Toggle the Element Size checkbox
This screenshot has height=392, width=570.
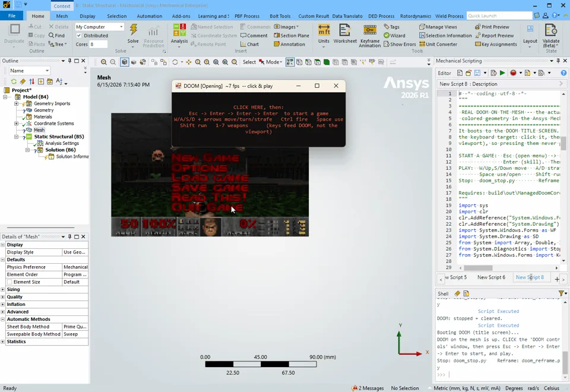point(9,282)
